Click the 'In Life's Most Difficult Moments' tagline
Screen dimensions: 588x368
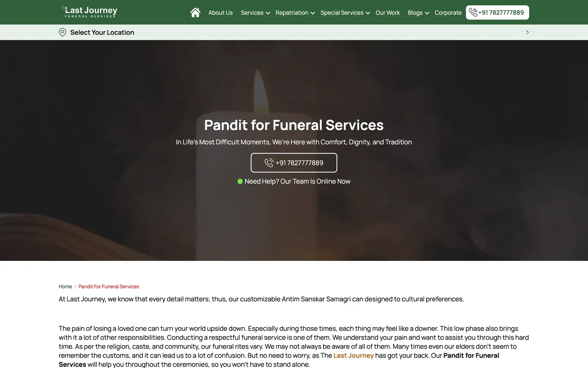coord(294,142)
